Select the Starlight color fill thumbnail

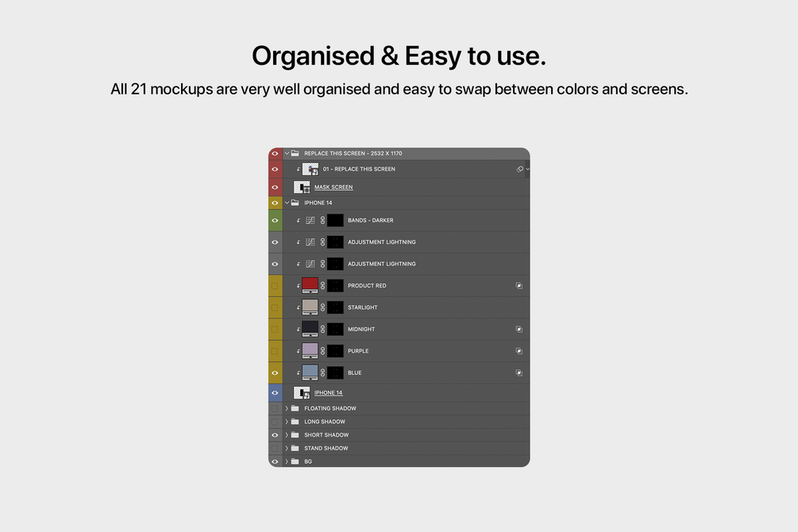[x=310, y=307]
